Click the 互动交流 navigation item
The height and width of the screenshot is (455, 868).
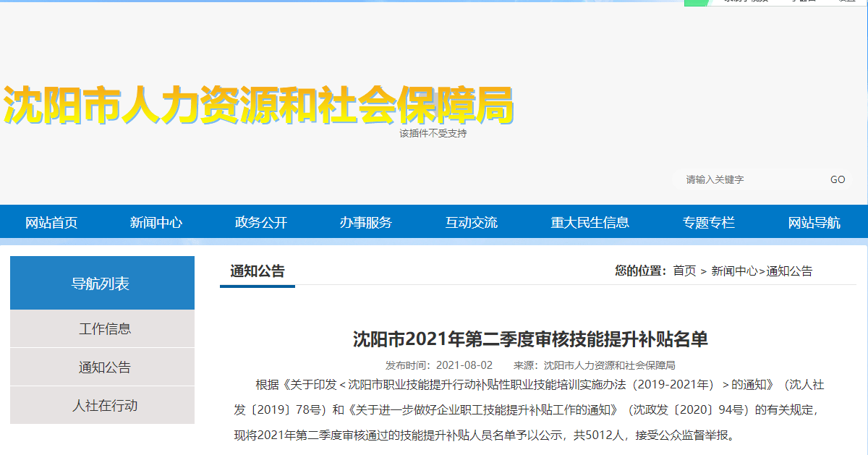(x=472, y=223)
